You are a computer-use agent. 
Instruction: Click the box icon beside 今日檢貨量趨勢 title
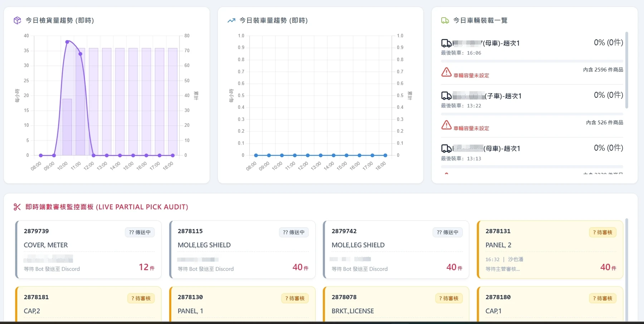coord(17,20)
